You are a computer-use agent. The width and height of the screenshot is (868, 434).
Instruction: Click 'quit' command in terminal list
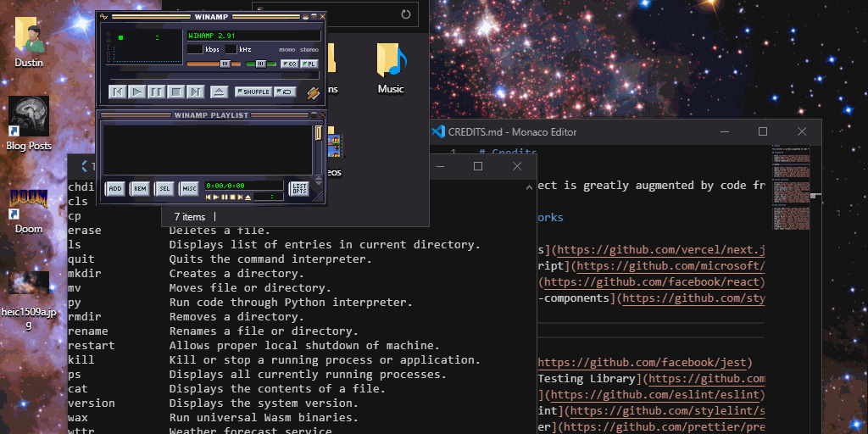point(81,259)
